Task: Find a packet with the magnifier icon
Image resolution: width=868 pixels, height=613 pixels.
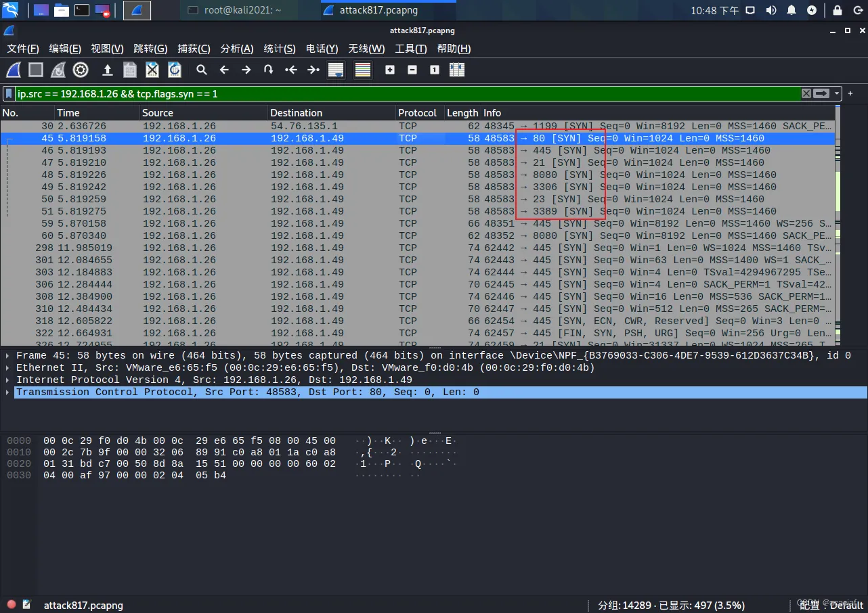Action: point(202,70)
